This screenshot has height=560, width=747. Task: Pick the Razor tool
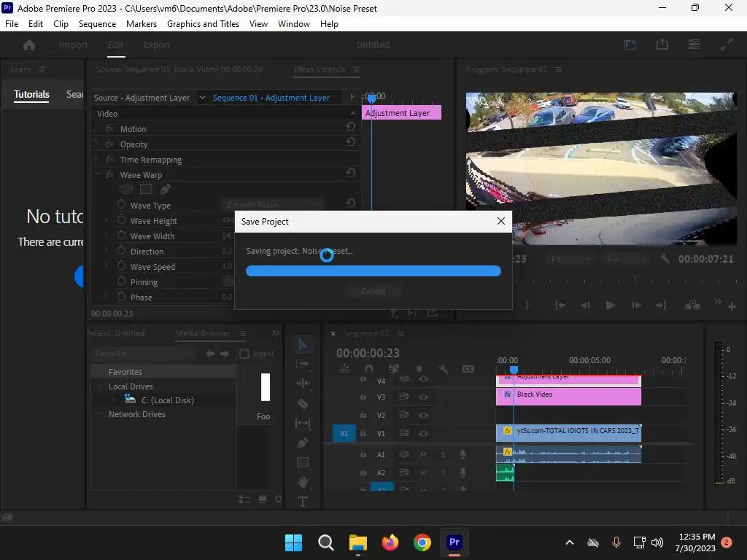pyautogui.click(x=303, y=403)
